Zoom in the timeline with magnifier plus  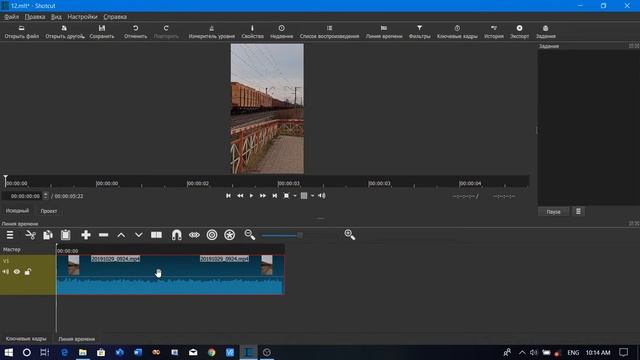[350, 235]
